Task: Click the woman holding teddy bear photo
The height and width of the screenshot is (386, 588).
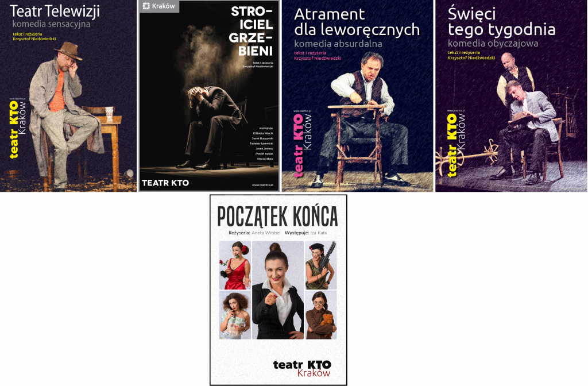Action: pos(320,315)
